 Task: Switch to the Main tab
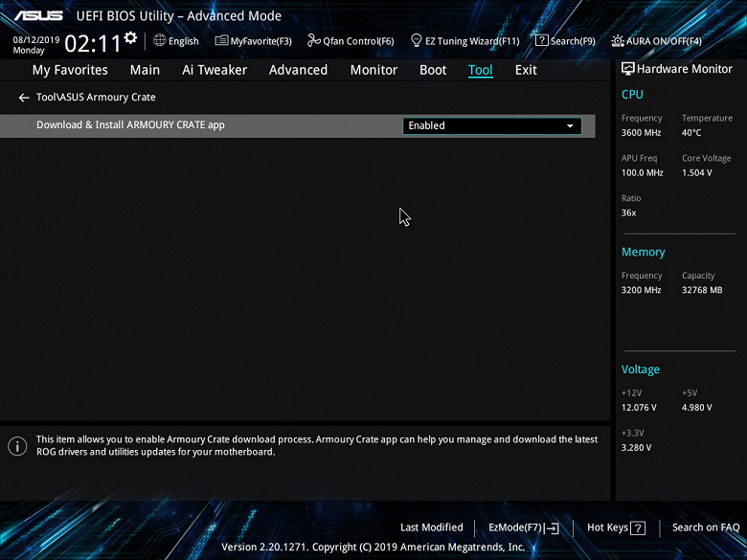pos(145,70)
